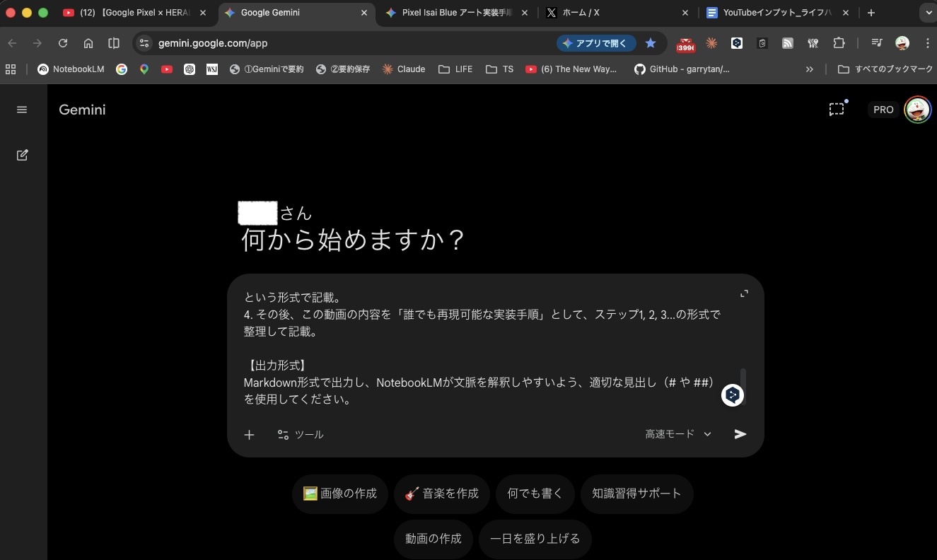
Task: Click the expand-view icon next to the PRO badge
Action: [837, 110]
